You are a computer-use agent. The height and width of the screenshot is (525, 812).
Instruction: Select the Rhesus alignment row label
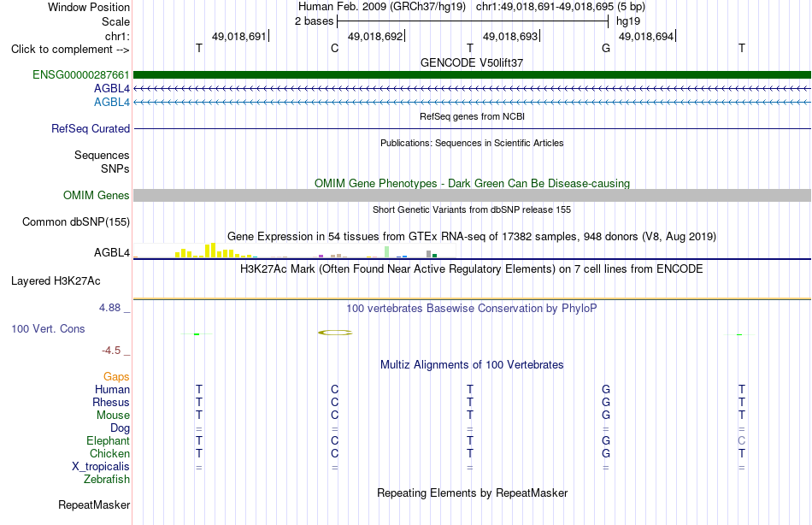[x=111, y=402]
